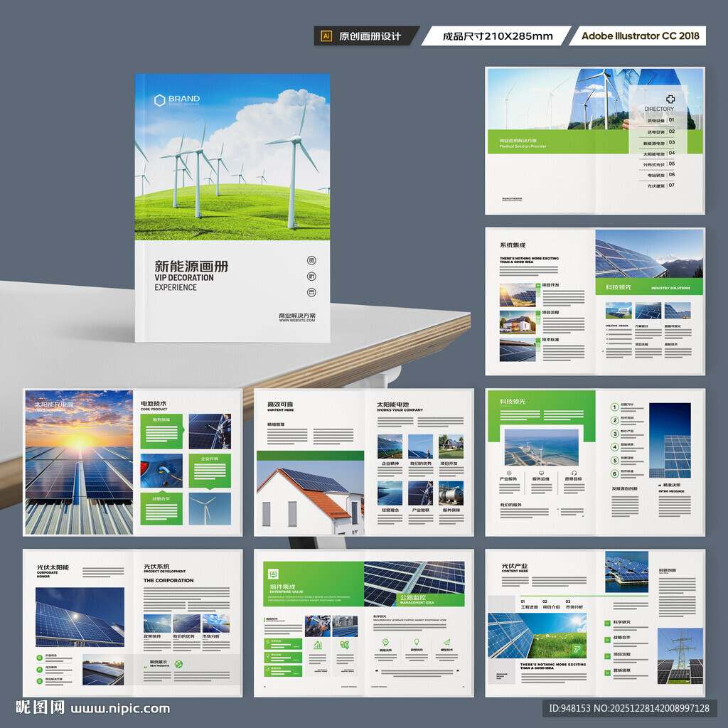The image size is (728, 728).
Task: Click the gear icon above 产业服务
Action: [x=509, y=473]
